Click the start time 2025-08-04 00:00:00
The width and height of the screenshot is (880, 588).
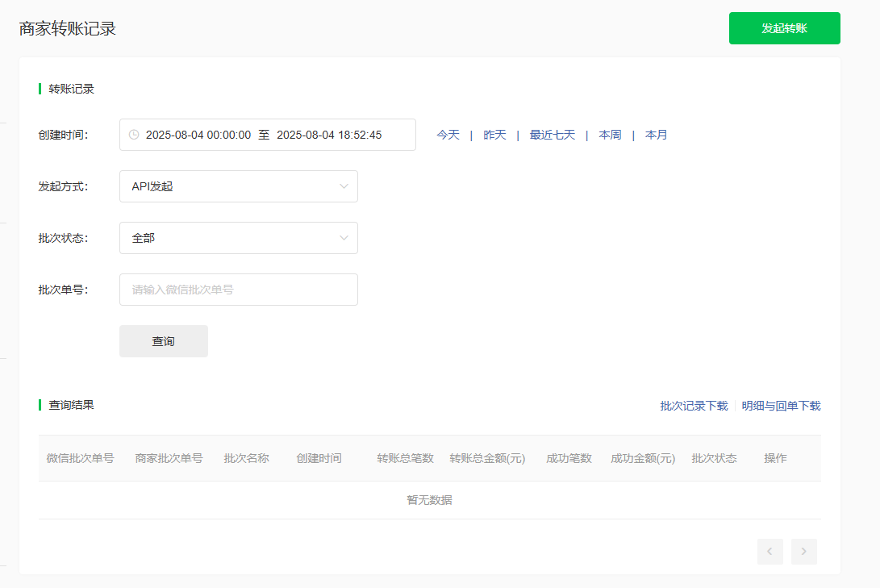(198, 135)
